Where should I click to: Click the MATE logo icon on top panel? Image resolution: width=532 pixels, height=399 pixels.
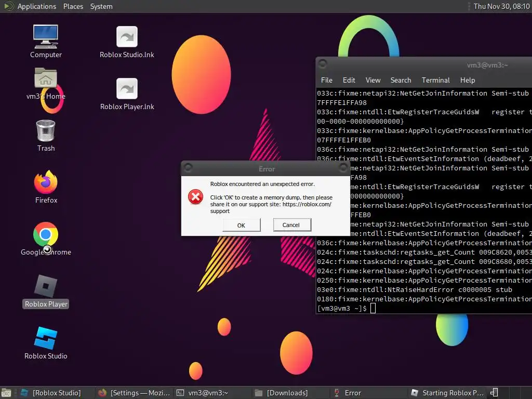(x=8, y=6)
